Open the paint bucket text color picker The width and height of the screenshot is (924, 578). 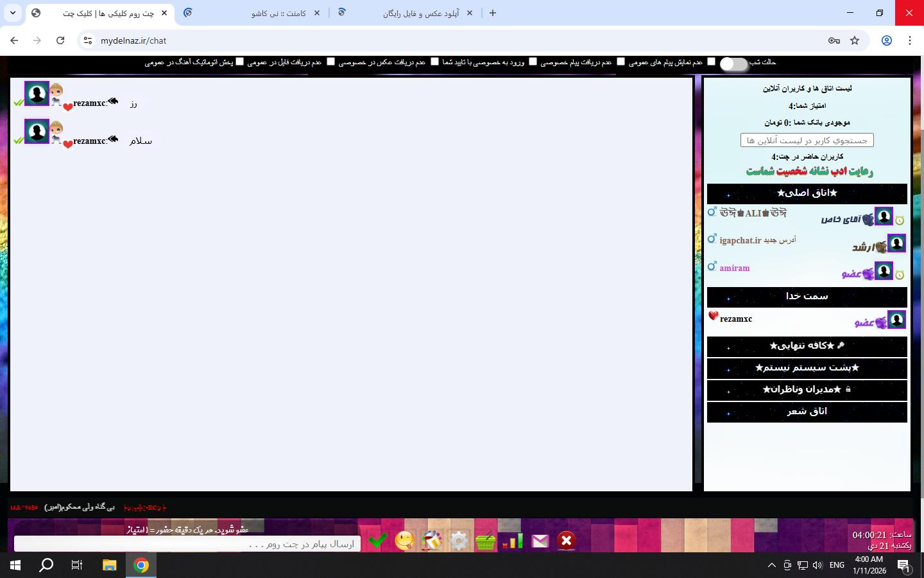coord(432,541)
